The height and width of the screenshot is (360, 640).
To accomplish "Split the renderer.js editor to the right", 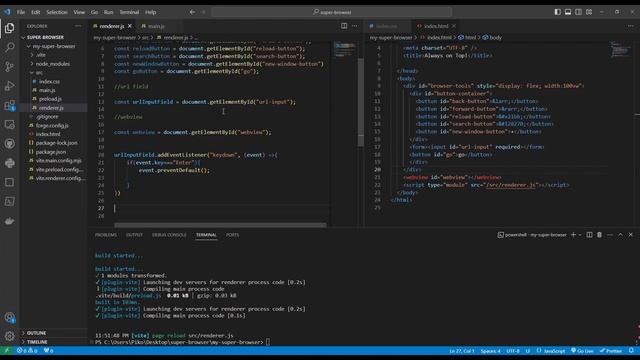I will coord(344,26).
